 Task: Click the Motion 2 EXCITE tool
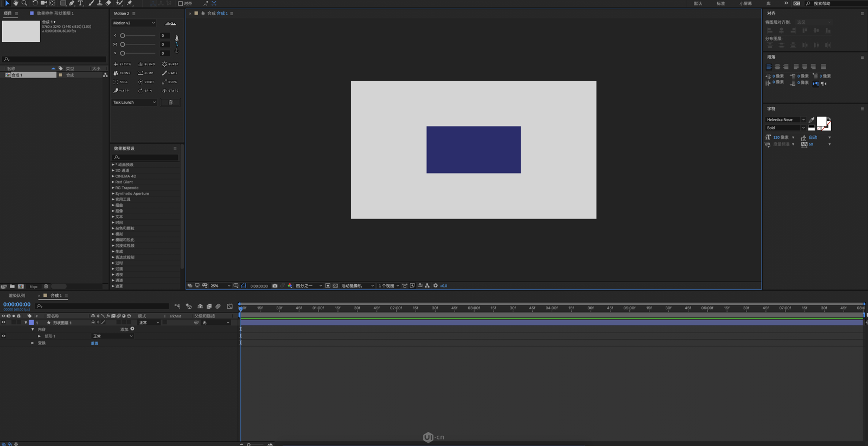(122, 64)
